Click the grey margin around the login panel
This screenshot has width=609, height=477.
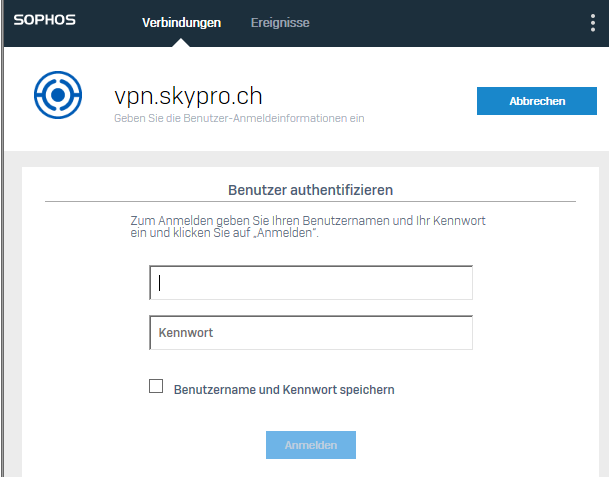coord(13,311)
